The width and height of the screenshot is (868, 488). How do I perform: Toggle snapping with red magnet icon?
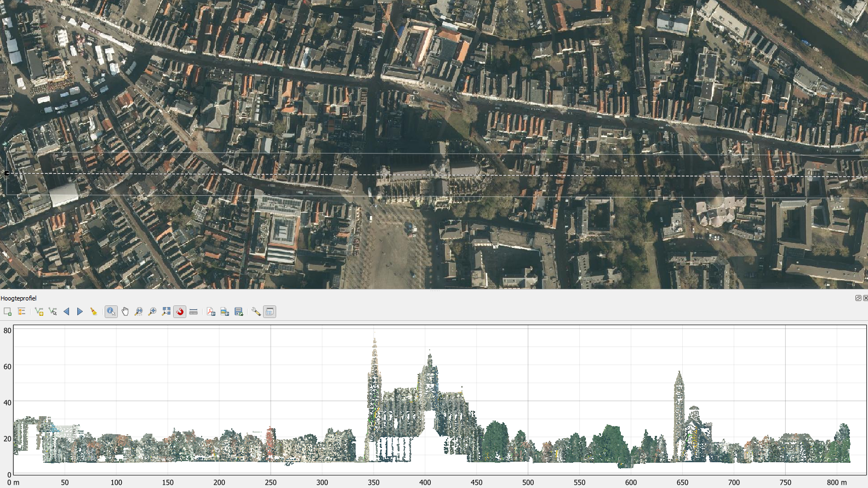pos(180,311)
